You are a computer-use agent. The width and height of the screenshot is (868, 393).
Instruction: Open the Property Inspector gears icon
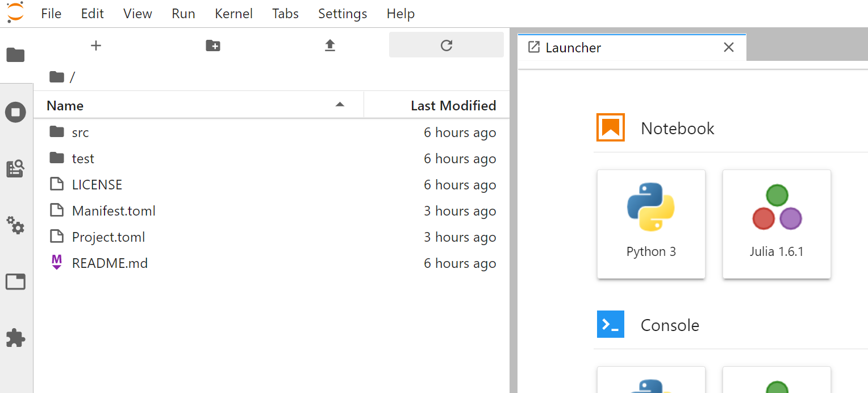[15, 225]
